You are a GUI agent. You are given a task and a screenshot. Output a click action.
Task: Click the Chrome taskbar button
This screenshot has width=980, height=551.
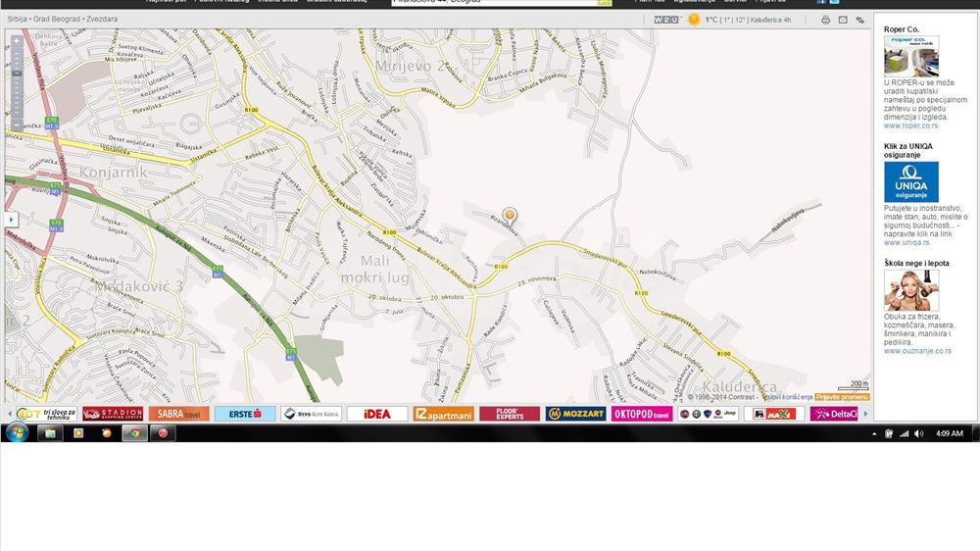pyautogui.click(x=134, y=432)
